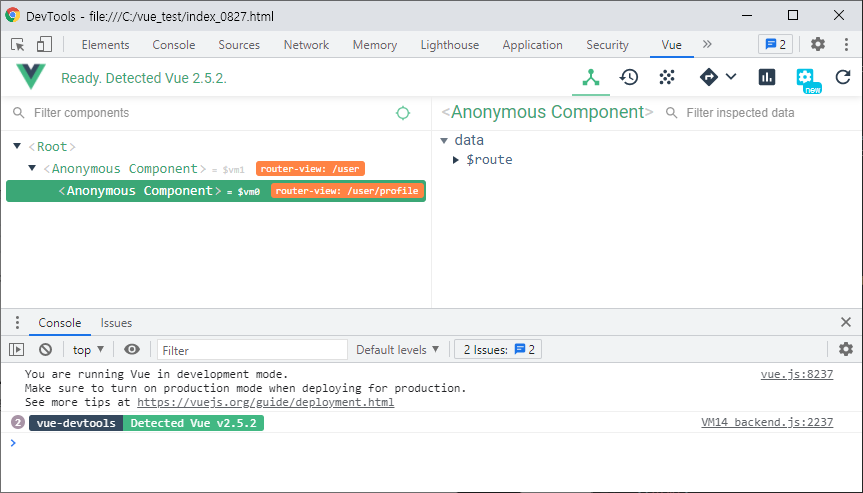Open console settings gear
The image size is (863, 493).
(846, 349)
